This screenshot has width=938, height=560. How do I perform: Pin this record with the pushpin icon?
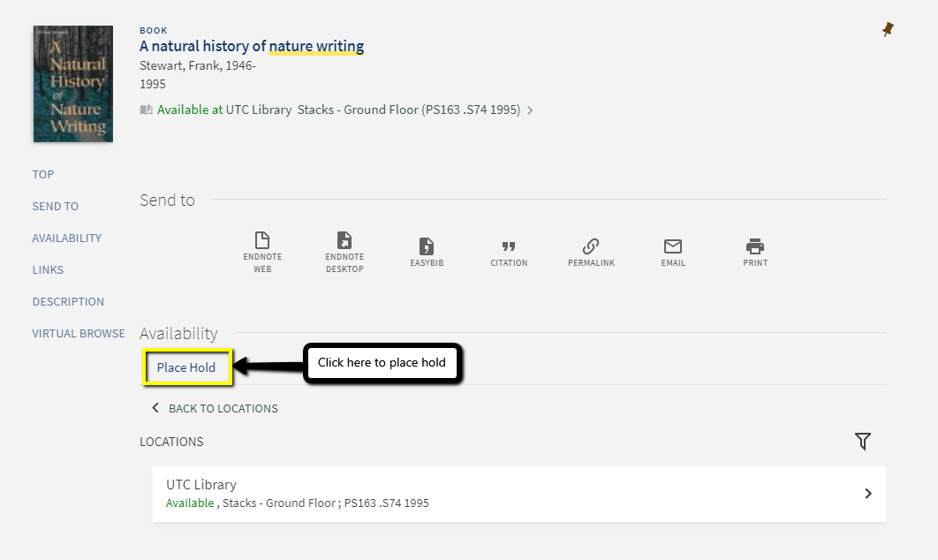click(888, 30)
